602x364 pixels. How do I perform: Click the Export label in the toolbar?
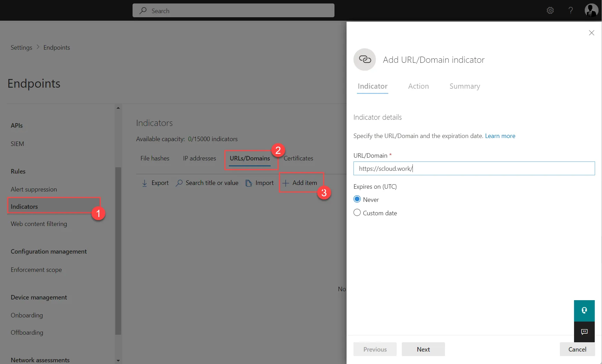160,183
